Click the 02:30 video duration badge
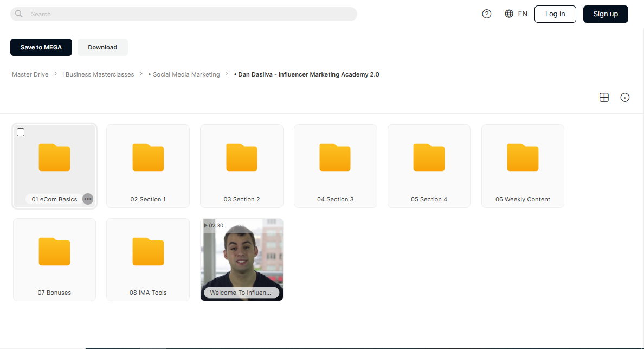 [214, 225]
